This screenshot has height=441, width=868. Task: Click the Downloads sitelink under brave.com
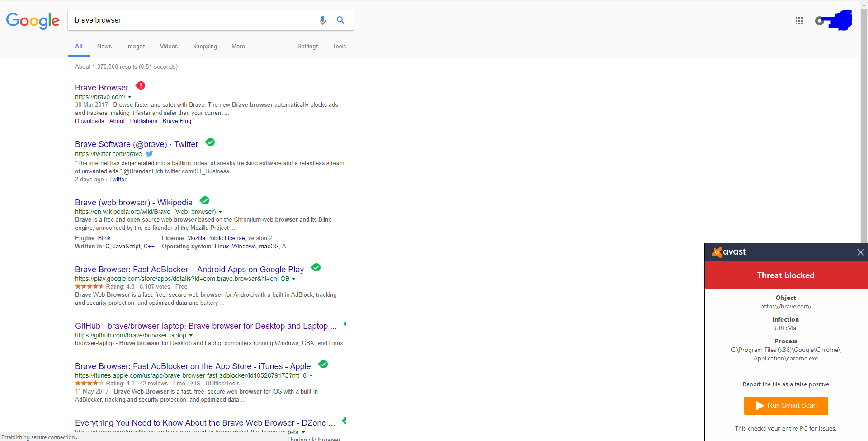90,121
